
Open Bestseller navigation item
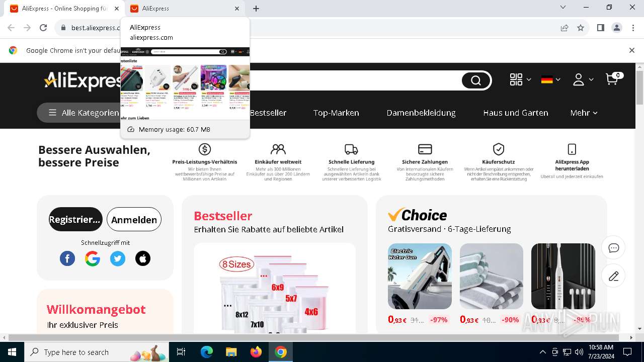point(268,113)
